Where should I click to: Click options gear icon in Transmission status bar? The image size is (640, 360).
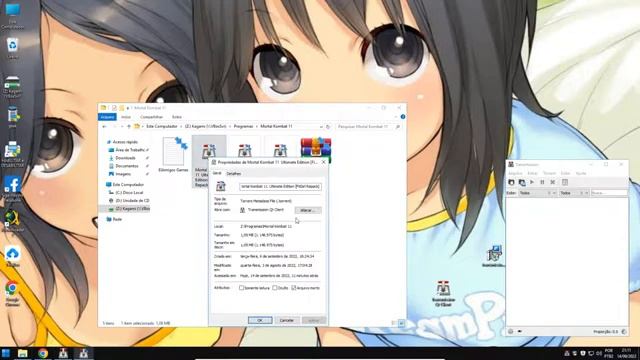click(511, 331)
